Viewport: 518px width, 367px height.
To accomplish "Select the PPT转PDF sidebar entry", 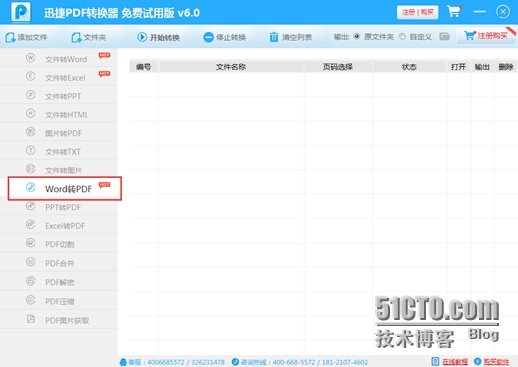I will pos(59,207).
